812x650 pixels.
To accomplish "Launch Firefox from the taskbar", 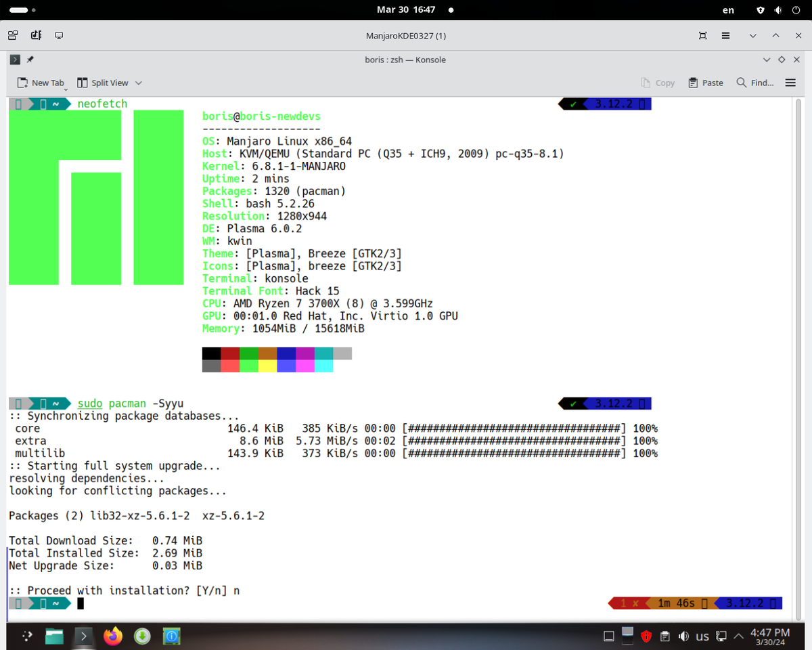I will coord(113,636).
